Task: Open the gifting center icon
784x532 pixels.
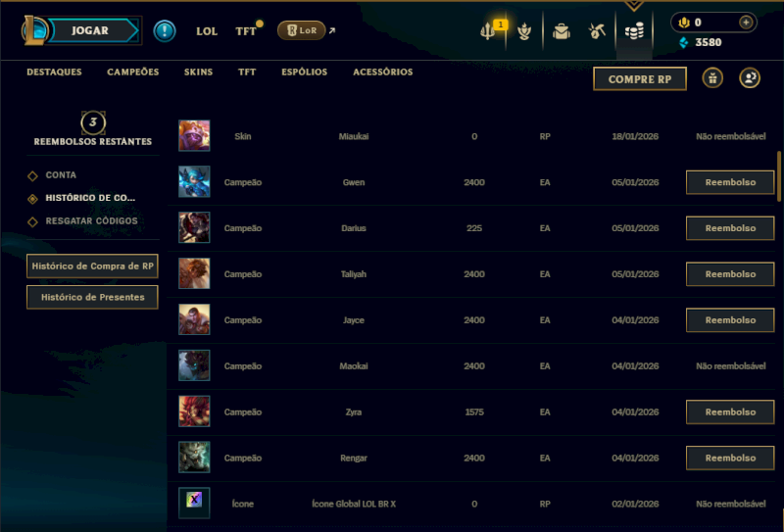Action: click(x=712, y=78)
